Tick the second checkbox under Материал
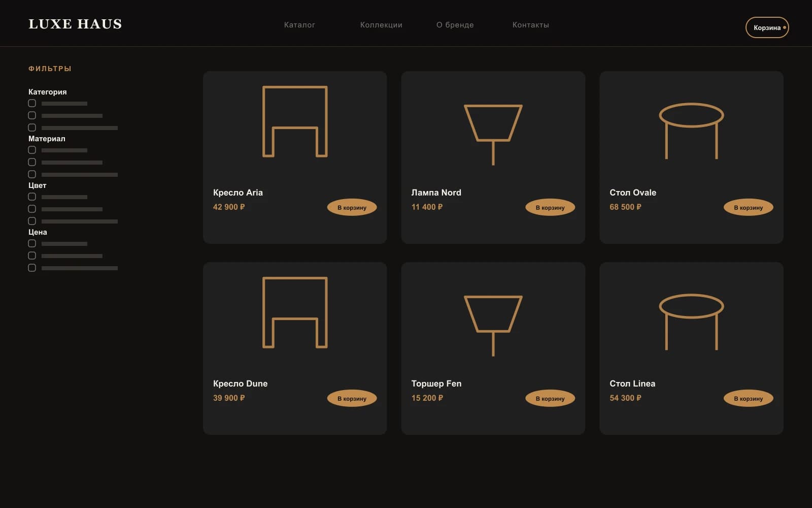This screenshot has height=508, width=812. coord(32,162)
